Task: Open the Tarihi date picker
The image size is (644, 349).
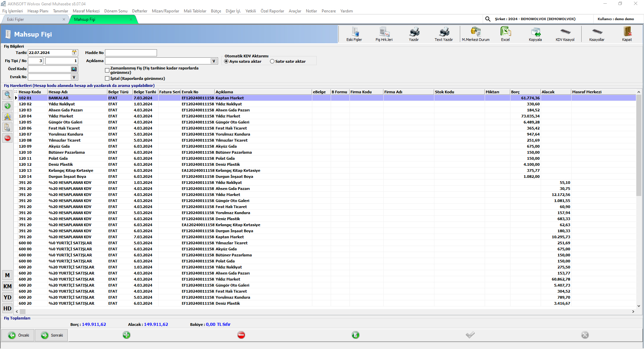Action: (74, 53)
